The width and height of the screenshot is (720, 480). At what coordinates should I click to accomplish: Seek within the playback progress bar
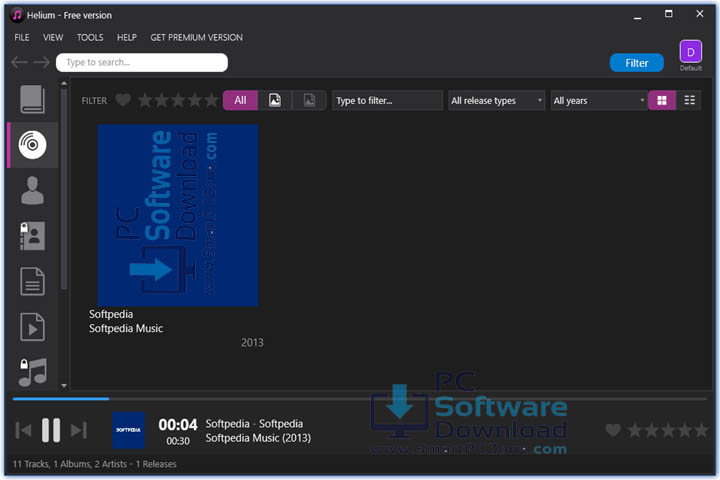tap(360, 399)
